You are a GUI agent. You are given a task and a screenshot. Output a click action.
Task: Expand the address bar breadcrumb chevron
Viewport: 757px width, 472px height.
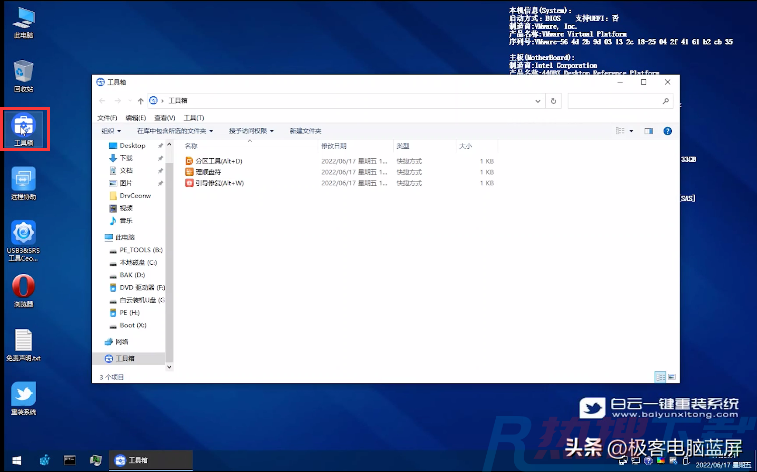pyautogui.click(x=163, y=101)
